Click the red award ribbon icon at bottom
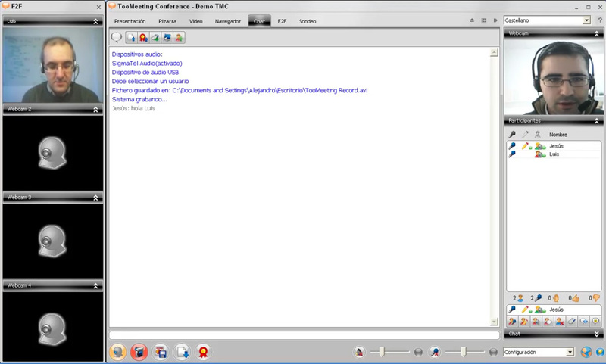 203,352
